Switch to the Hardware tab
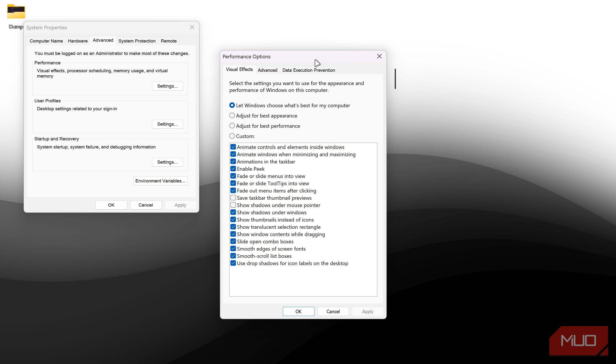 [x=78, y=41]
